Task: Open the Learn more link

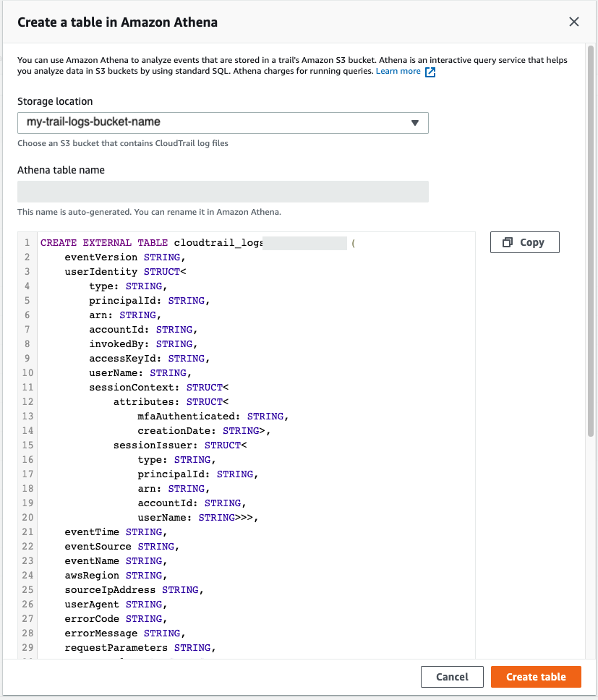Action: 398,72
